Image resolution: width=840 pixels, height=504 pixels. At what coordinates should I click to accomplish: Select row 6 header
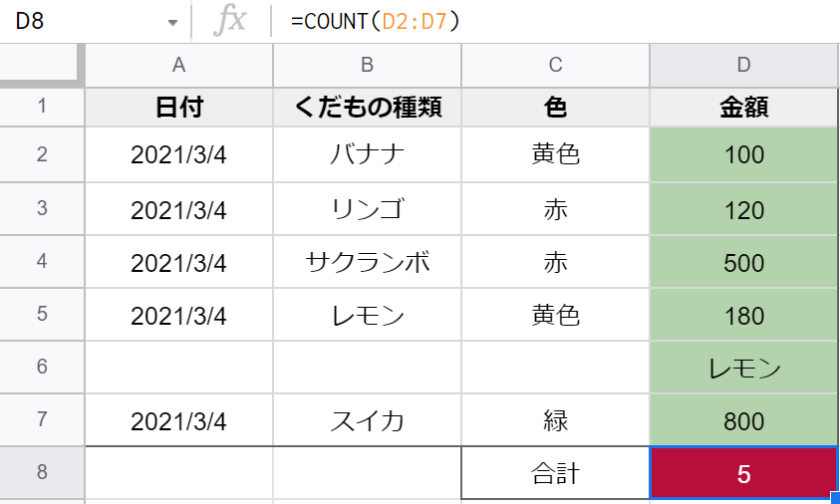coord(42,367)
